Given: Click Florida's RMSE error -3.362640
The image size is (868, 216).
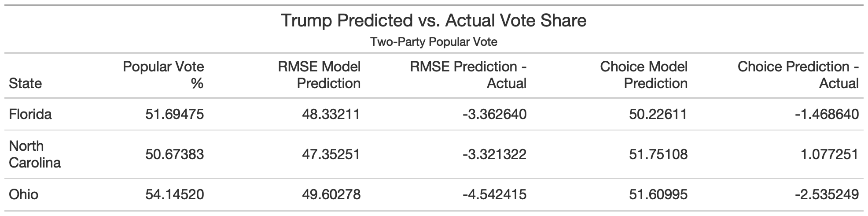Looking at the screenshot, I should point(494,114).
